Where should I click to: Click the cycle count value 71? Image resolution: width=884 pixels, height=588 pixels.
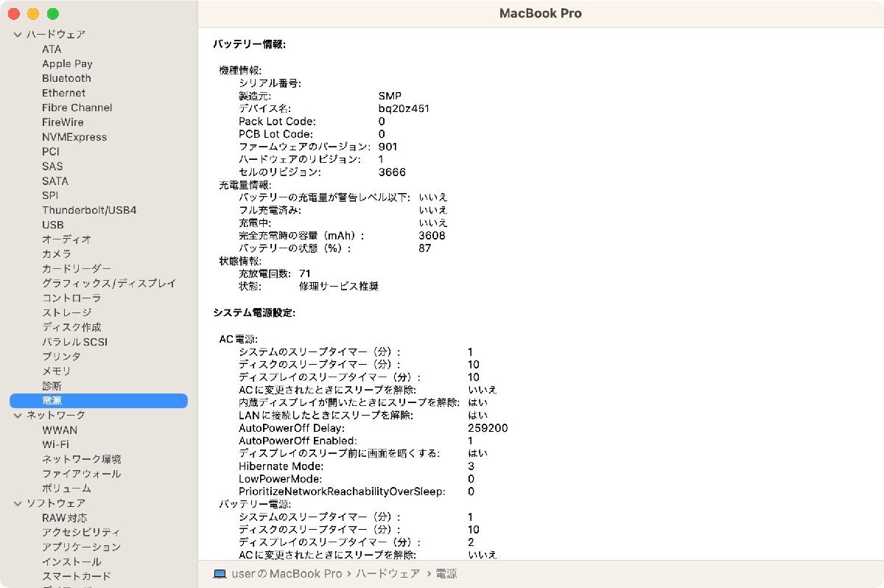click(x=305, y=273)
